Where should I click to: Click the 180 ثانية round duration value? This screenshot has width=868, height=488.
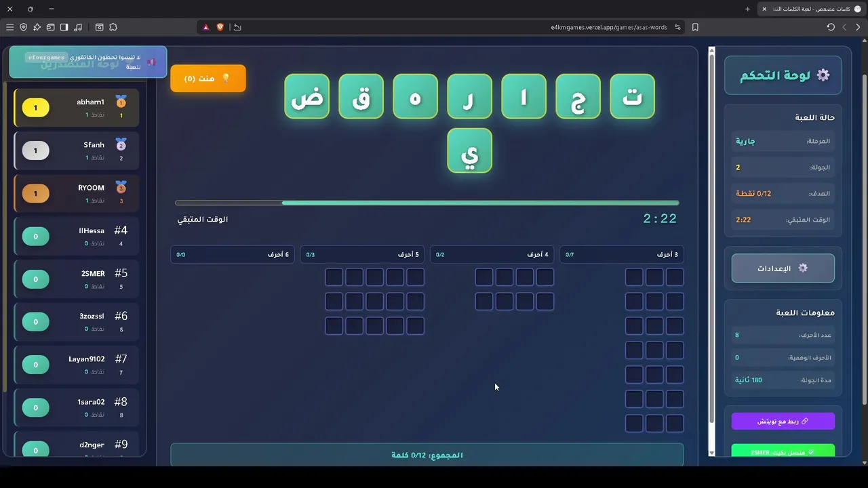[749, 380]
